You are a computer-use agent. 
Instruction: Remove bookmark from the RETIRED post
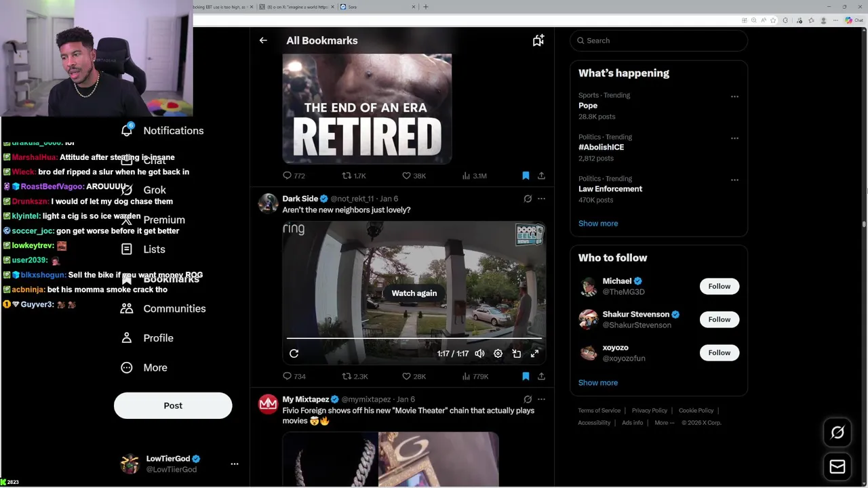(x=526, y=176)
